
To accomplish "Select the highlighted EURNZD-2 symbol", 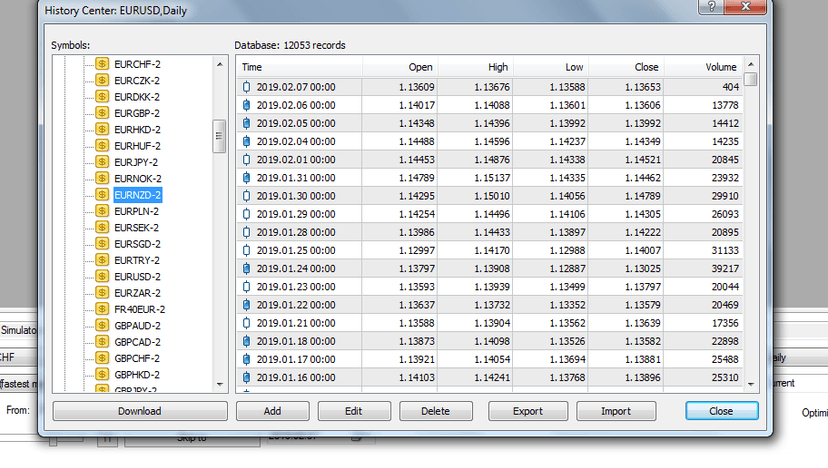I will [137, 195].
